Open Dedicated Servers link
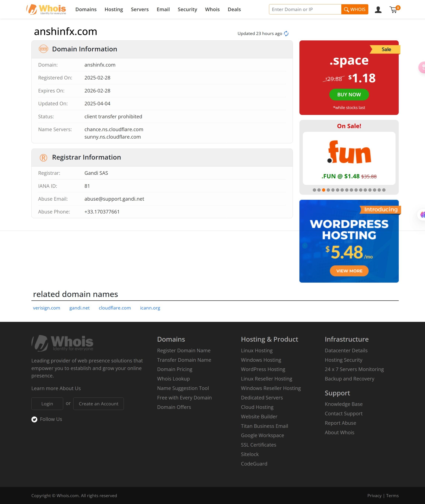The width and height of the screenshot is (425, 504). click(262, 398)
